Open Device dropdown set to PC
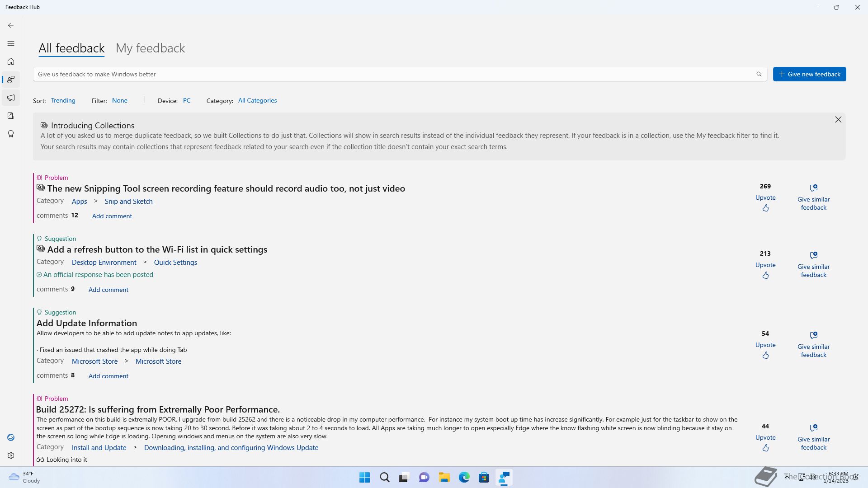 [187, 100]
